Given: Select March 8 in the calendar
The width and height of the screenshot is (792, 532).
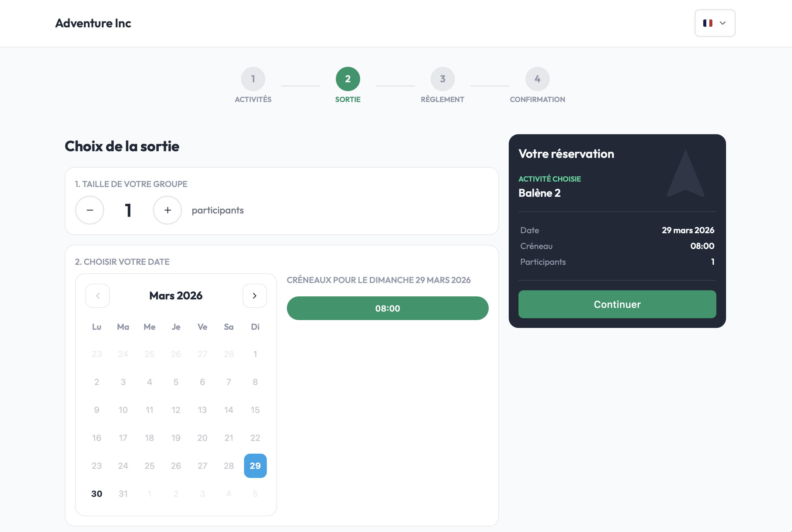Looking at the screenshot, I should 255,381.
